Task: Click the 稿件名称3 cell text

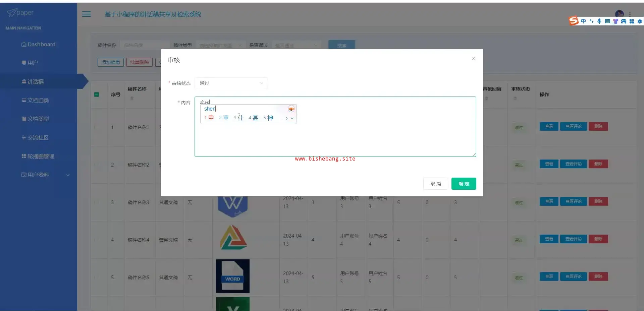Action: [139, 202]
